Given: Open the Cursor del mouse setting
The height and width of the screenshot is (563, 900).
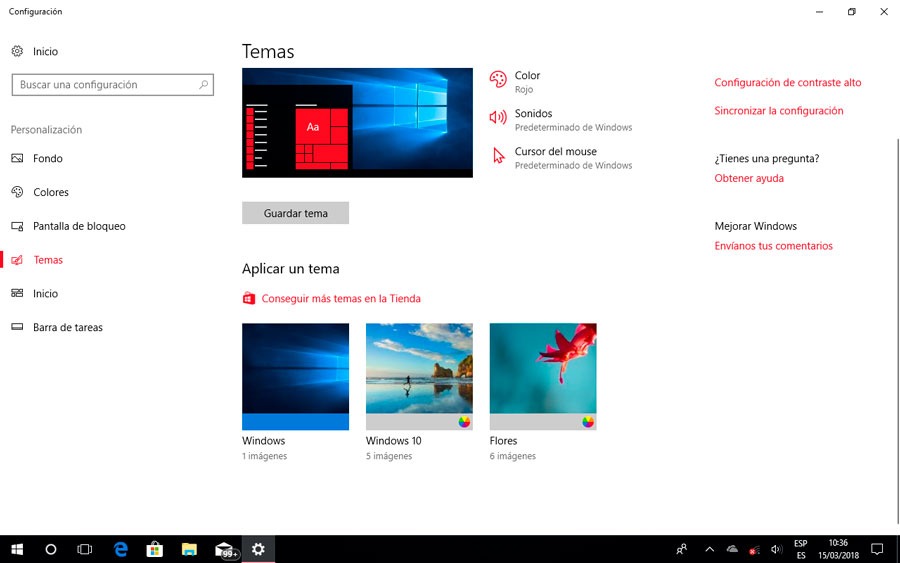Looking at the screenshot, I should (498, 156).
